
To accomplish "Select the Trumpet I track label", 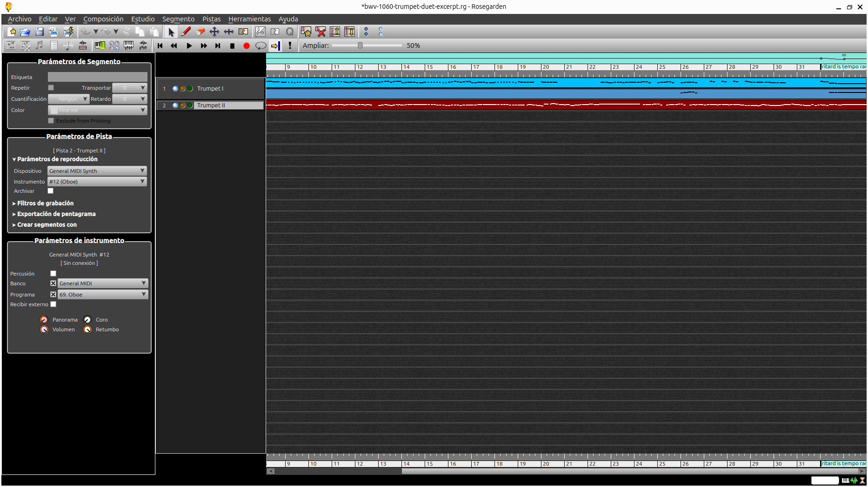I will coord(210,89).
